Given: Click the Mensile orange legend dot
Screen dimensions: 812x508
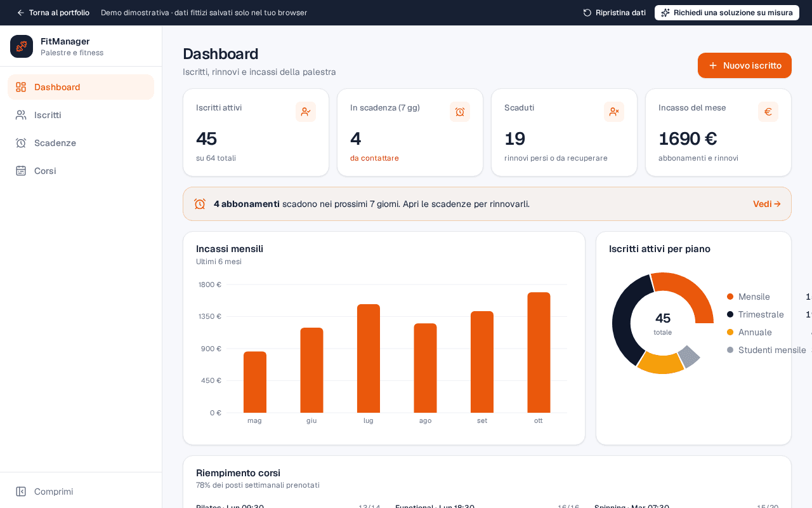Looking at the screenshot, I should click(730, 297).
